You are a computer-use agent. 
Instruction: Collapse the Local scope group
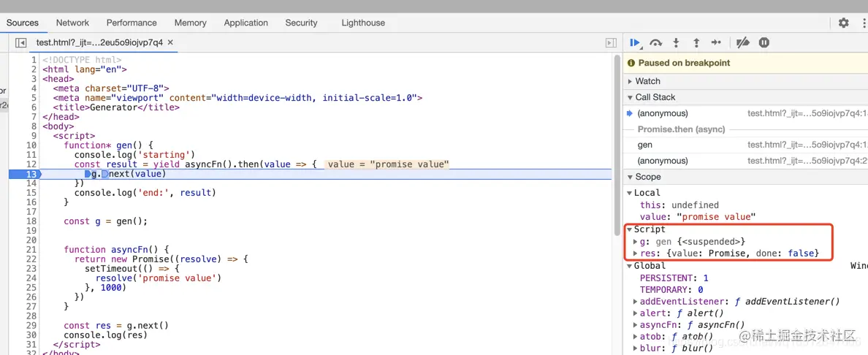pyautogui.click(x=629, y=193)
